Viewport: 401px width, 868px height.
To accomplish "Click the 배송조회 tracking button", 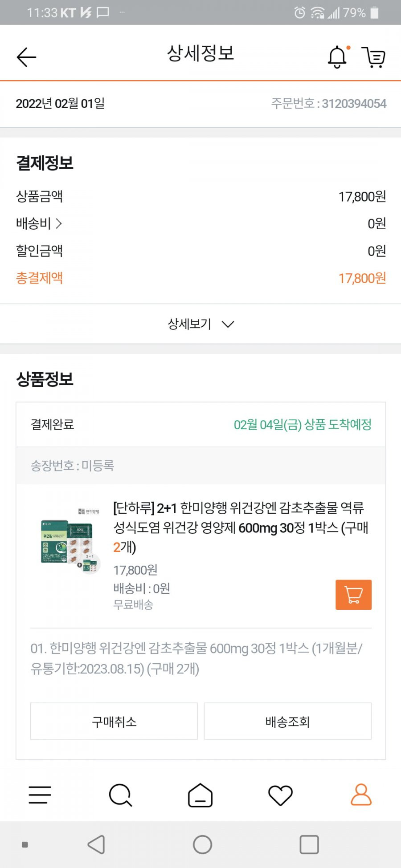I will pos(288,721).
